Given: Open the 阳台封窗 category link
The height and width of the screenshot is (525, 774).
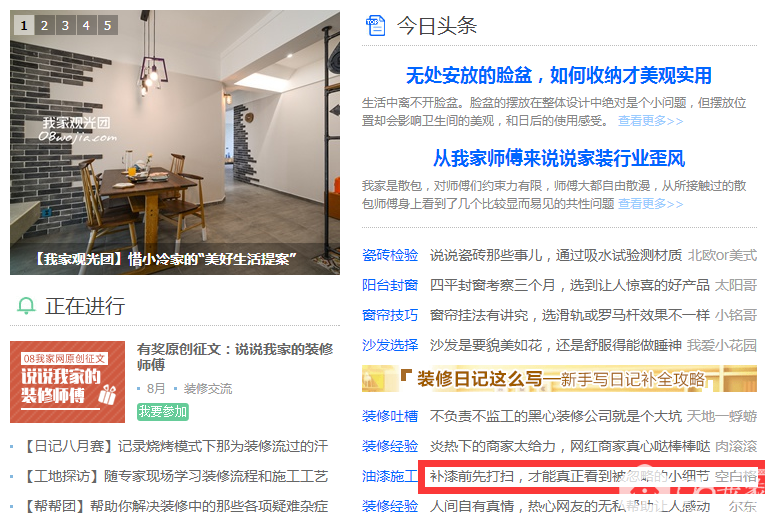Looking at the screenshot, I should click(390, 285).
